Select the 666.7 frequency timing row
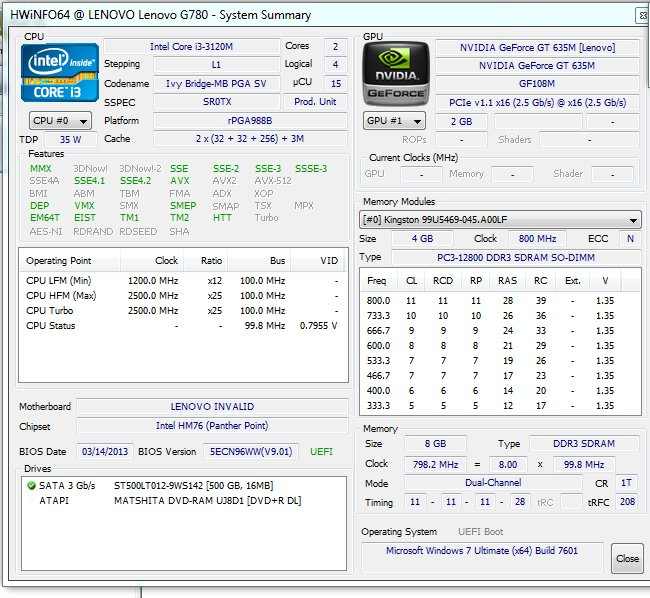The height and width of the screenshot is (598, 650). point(500,331)
